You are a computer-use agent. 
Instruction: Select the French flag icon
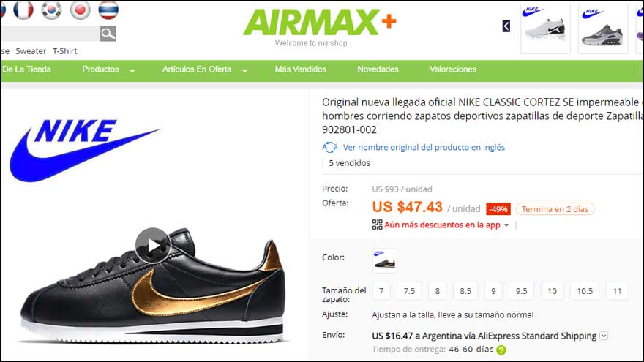point(23,10)
